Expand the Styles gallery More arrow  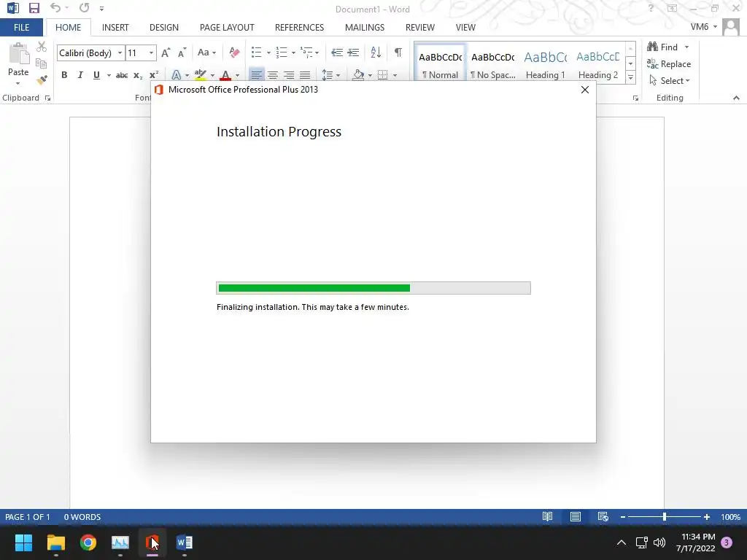[630, 77]
